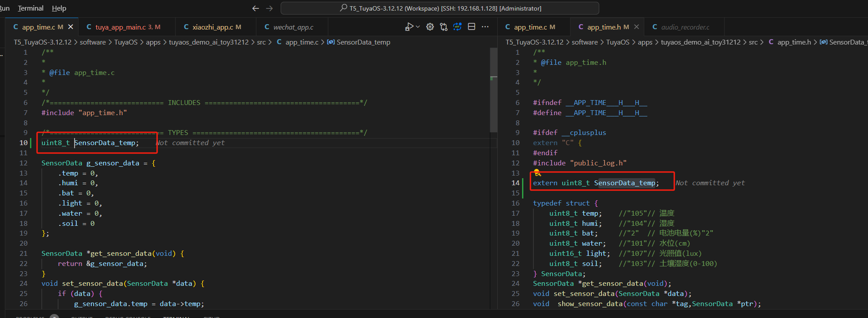Click the purple C icon on app_time.h tab
This screenshot has height=318, width=868.
581,27
